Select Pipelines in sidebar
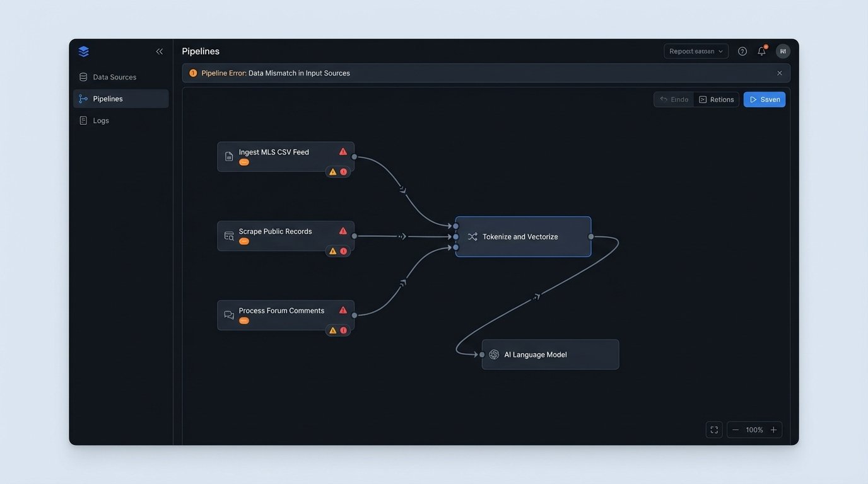This screenshot has width=868, height=484. point(108,99)
